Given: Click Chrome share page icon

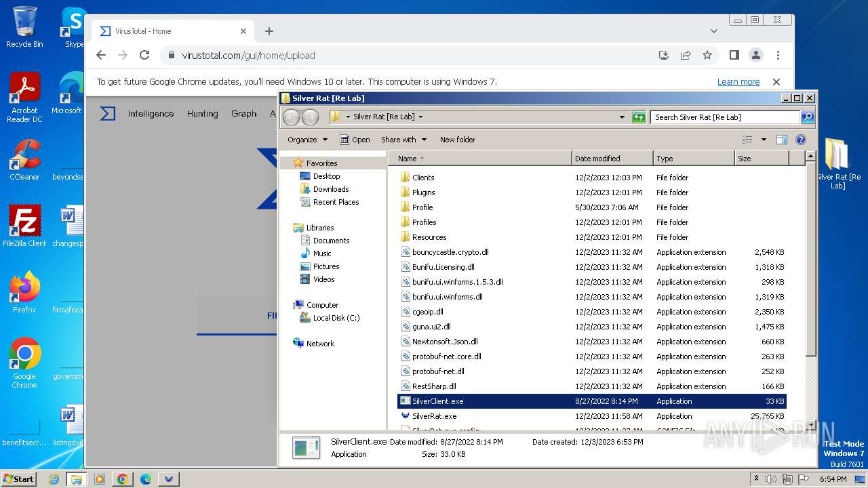Looking at the screenshot, I should click(686, 56).
